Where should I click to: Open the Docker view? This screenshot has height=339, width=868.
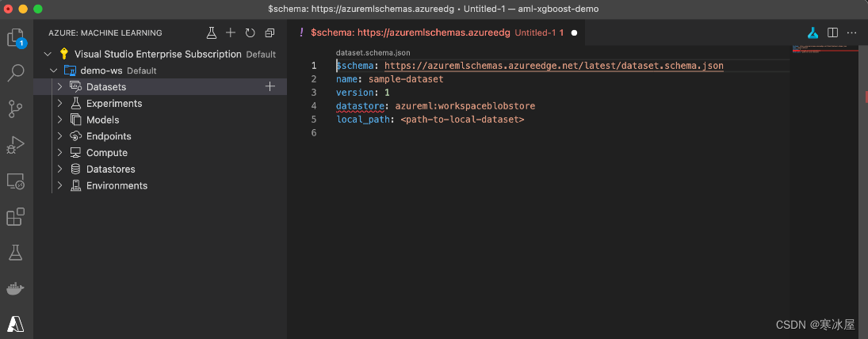coord(16,288)
